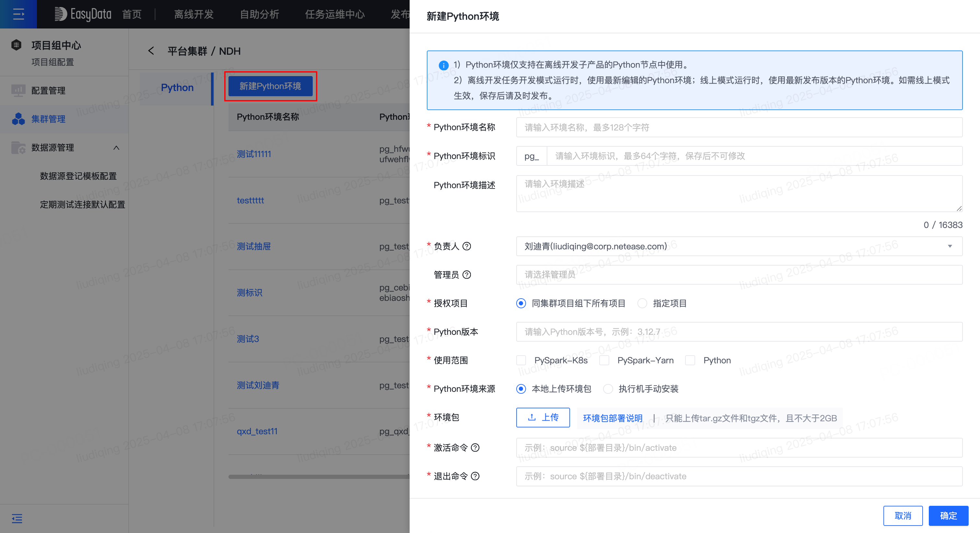Select the Python tab
Screen dimensions: 980x533
point(177,87)
